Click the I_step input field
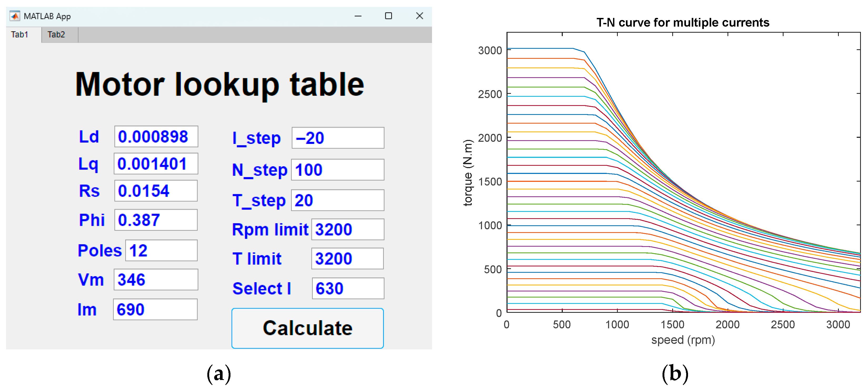Viewport: 868px width, 390px height. coord(338,138)
